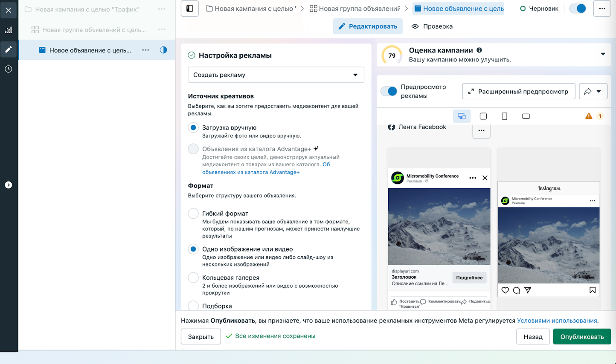The width and height of the screenshot is (616, 364).
Task: Select the pencil edit icon in dark sidebar
Action: pos(8,49)
